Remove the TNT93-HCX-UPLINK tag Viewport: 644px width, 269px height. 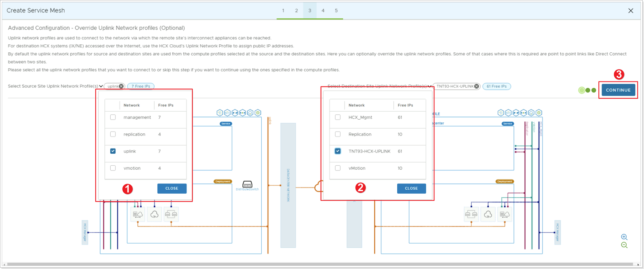click(x=477, y=86)
